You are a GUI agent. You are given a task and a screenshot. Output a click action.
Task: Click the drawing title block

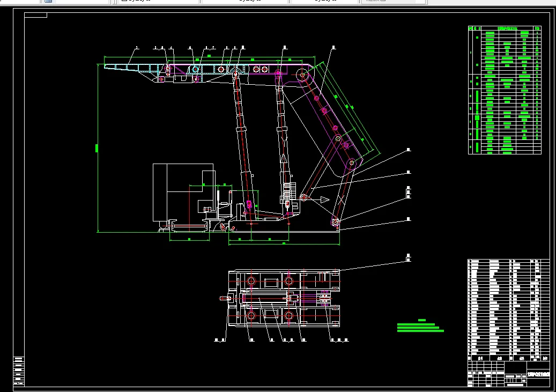pyautogui.click(x=508, y=374)
